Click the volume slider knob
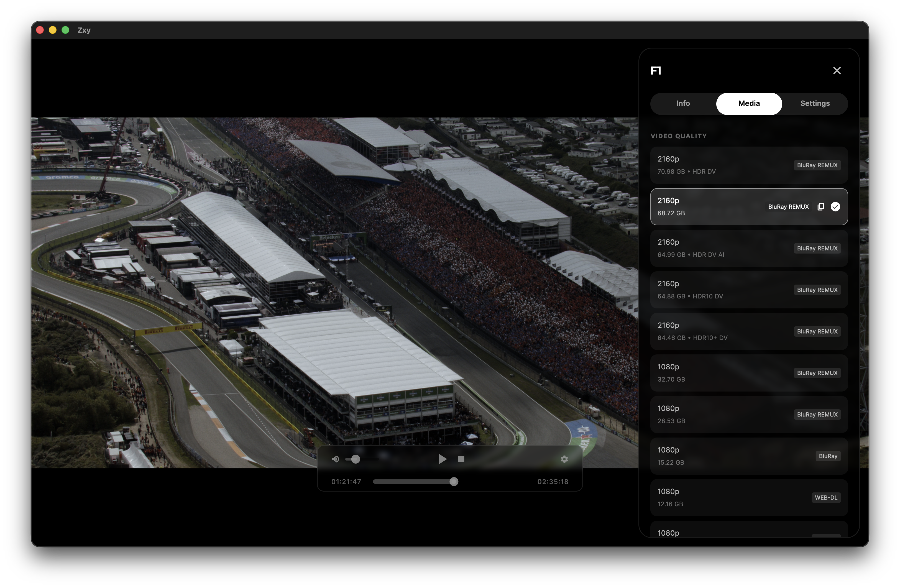 click(355, 459)
